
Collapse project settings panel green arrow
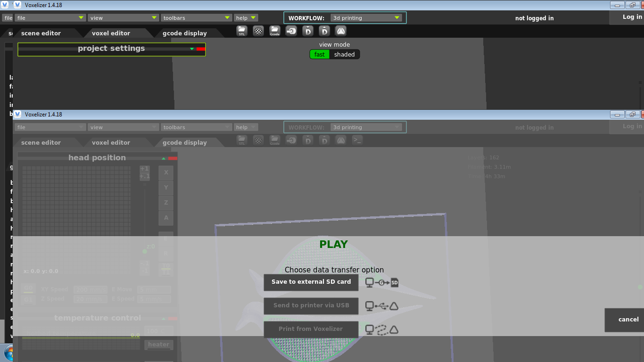click(x=192, y=49)
